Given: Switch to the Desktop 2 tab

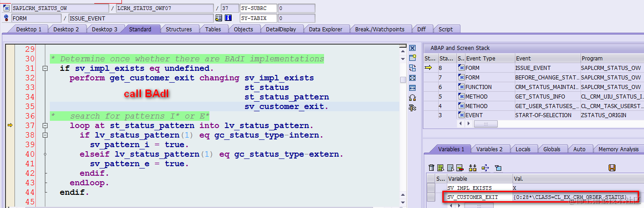Looking at the screenshot, I should tap(66, 29).
